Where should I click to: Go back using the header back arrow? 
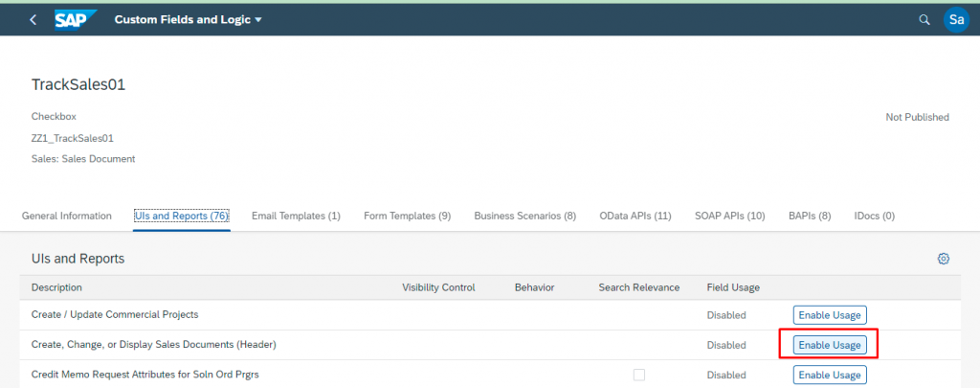click(x=33, y=20)
